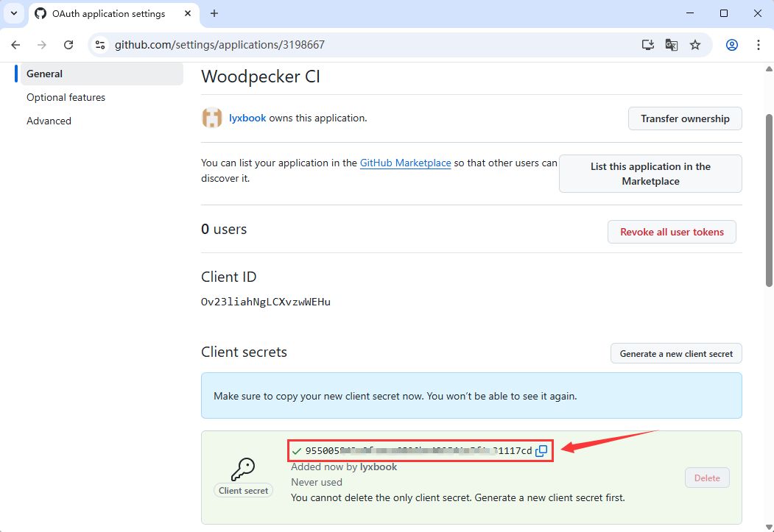This screenshot has height=532, width=774.
Task: Click Revoke all user tokens
Action: point(672,232)
